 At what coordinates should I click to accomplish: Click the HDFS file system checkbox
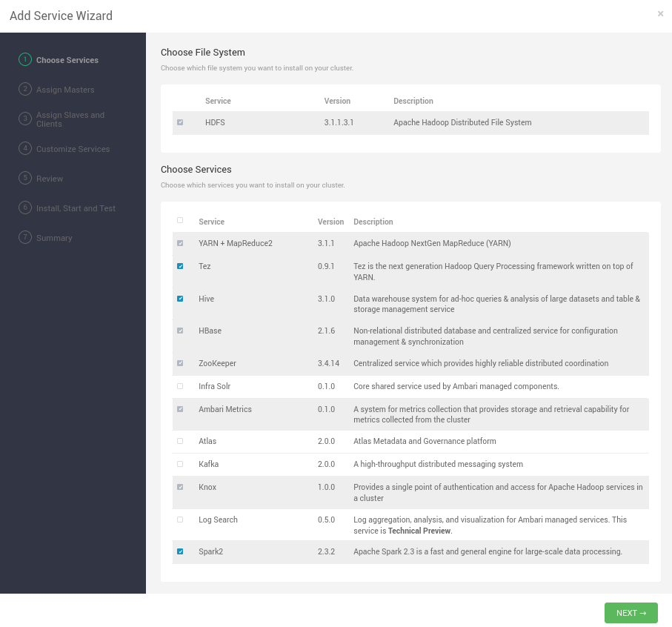click(180, 122)
